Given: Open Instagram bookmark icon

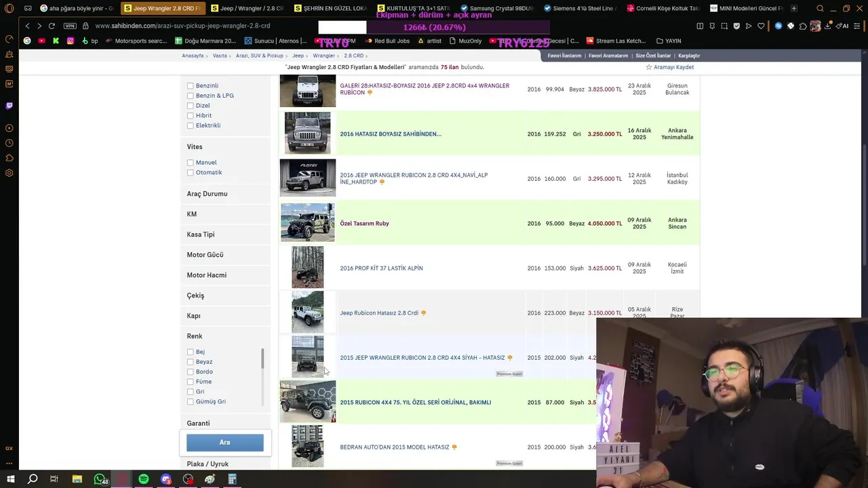Looking at the screenshot, I should click(x=70, y=41).
